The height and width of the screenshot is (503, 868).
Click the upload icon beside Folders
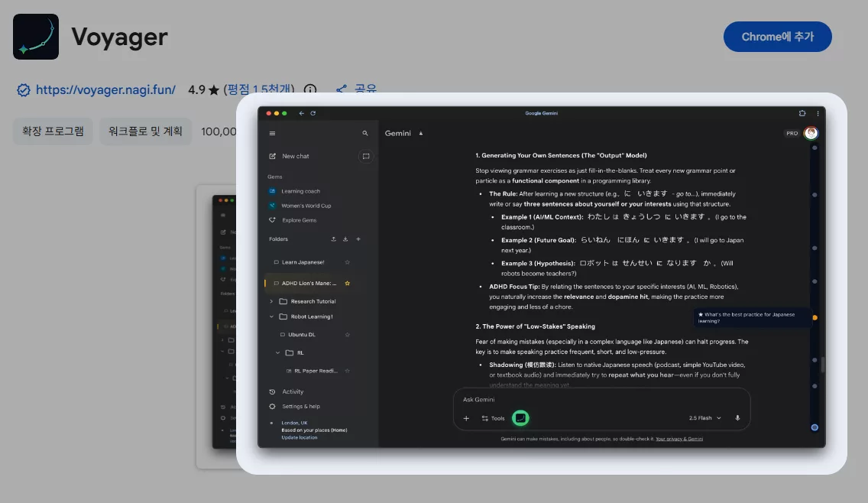pos(333,239)
